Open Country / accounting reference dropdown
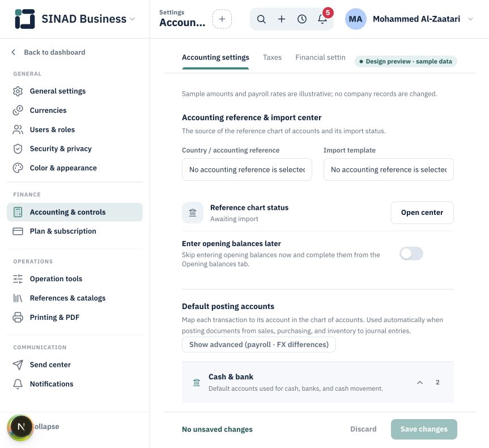 (x=247, y=170)
